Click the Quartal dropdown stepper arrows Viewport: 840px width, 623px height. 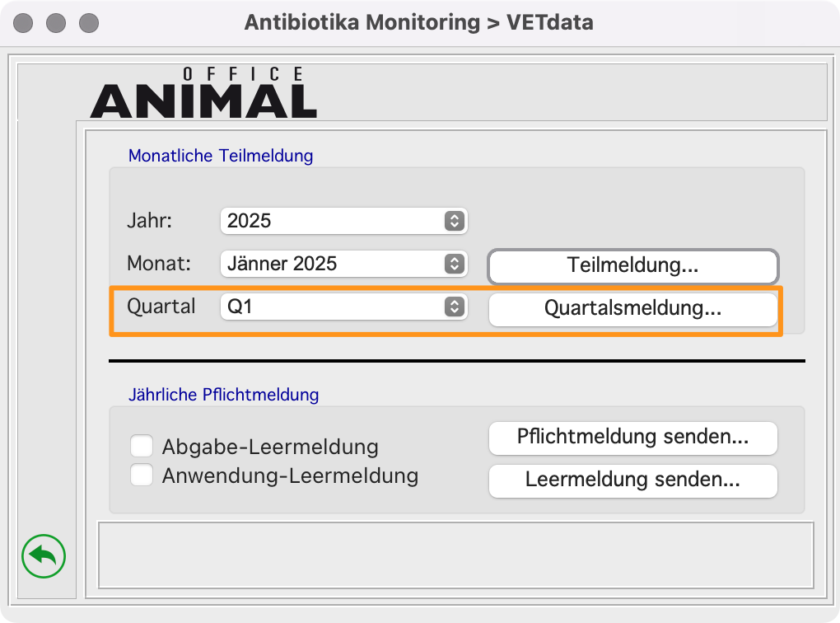pos(454,307)
